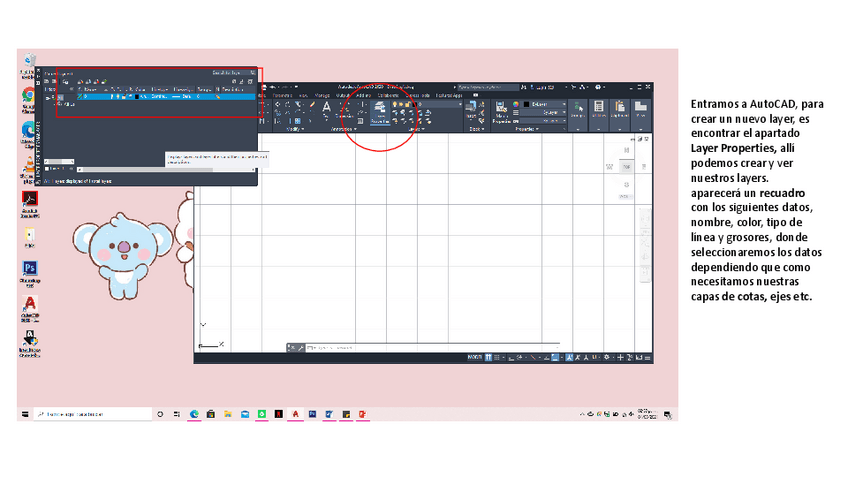Image resolution: width=848 pixels, height=477 pixels.
Task: Toggle the Plot printer icon for layer 0
Action: click(x=131, y=96)
